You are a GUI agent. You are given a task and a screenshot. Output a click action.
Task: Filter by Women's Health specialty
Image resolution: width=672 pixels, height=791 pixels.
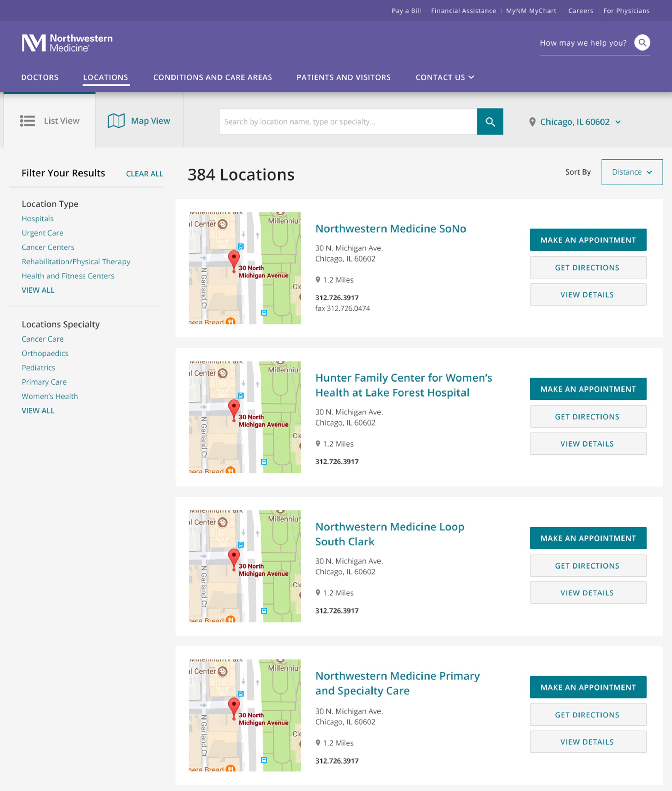tap(49, 396)
